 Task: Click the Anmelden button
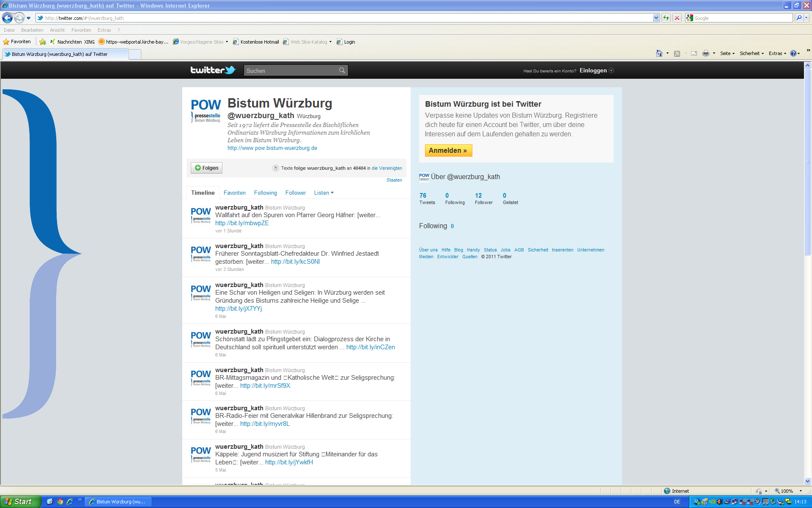click(448, 151)
